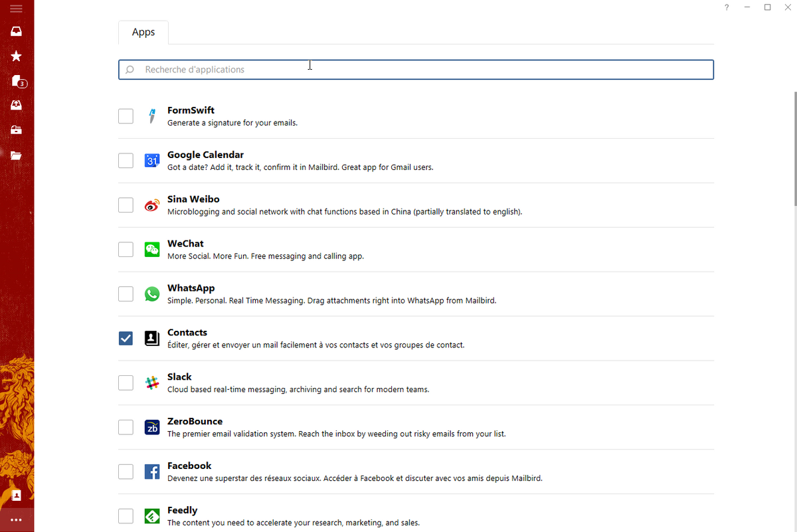Tick the ZeroBounce checkbox
The height and width of the screenshot is (532, 797).
coord(126,428)
